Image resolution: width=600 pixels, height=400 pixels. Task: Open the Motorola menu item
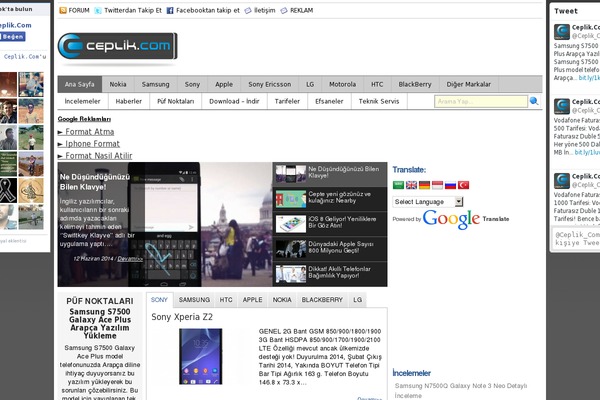(x=342, y=84)
